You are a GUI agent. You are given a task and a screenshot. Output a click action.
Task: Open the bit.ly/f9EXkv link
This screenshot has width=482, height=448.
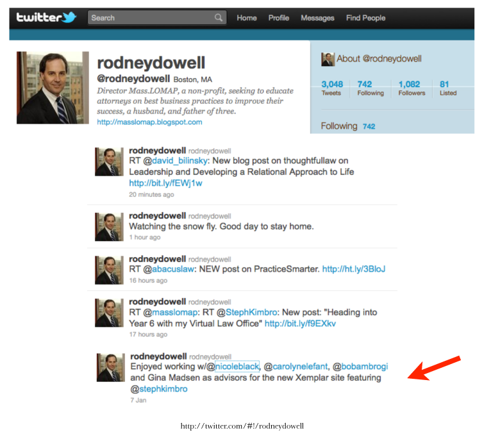pyautogui.click(x=300, y=324)
